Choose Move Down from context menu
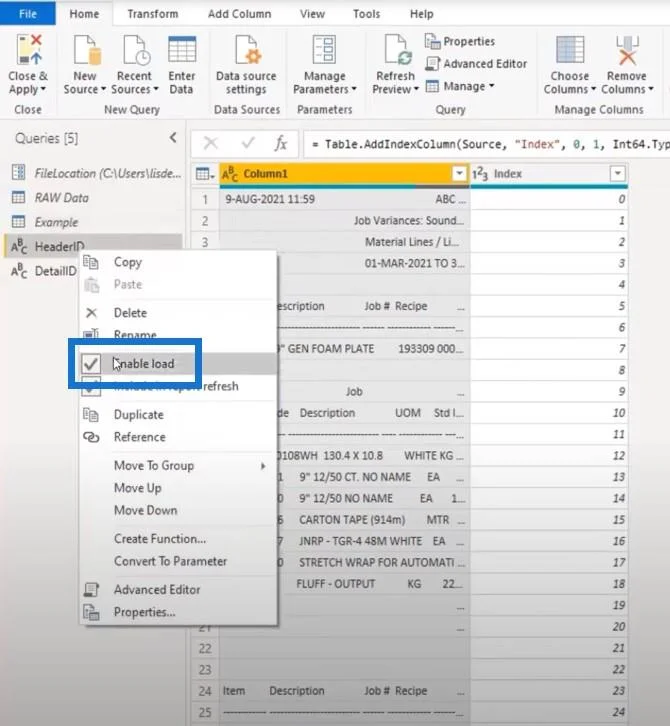 click(180, 510)
